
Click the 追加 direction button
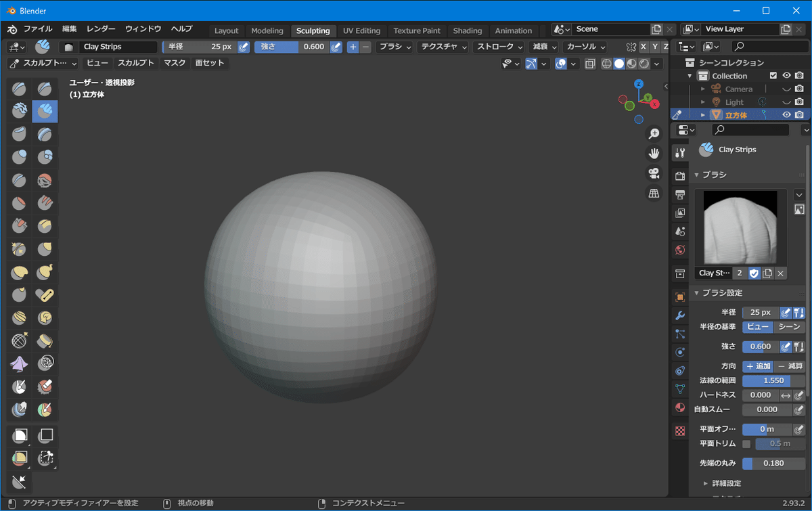[759, 366]
